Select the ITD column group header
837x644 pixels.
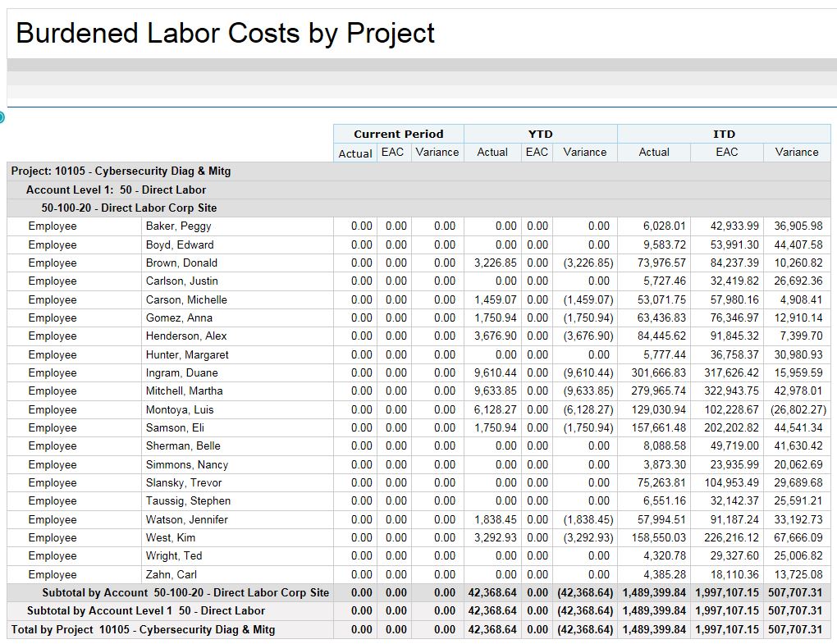(x=724, y=134)
